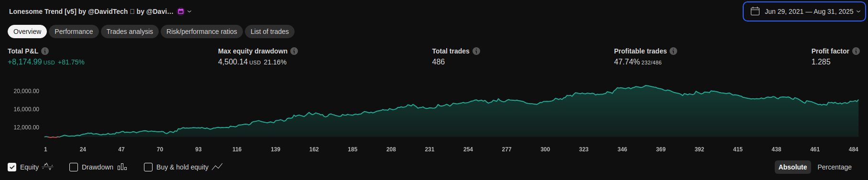
Task: Click the 1.285 profit factor value
Action: 821,62
